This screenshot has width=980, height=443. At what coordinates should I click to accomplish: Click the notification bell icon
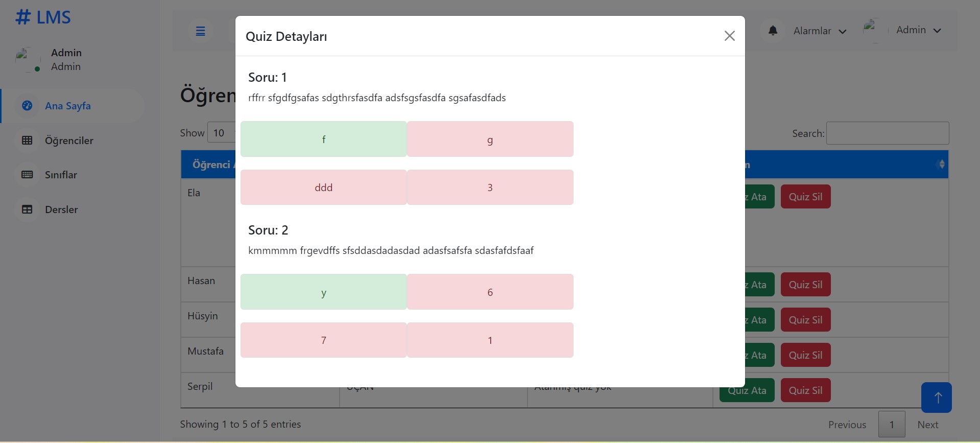pos(773,31)
